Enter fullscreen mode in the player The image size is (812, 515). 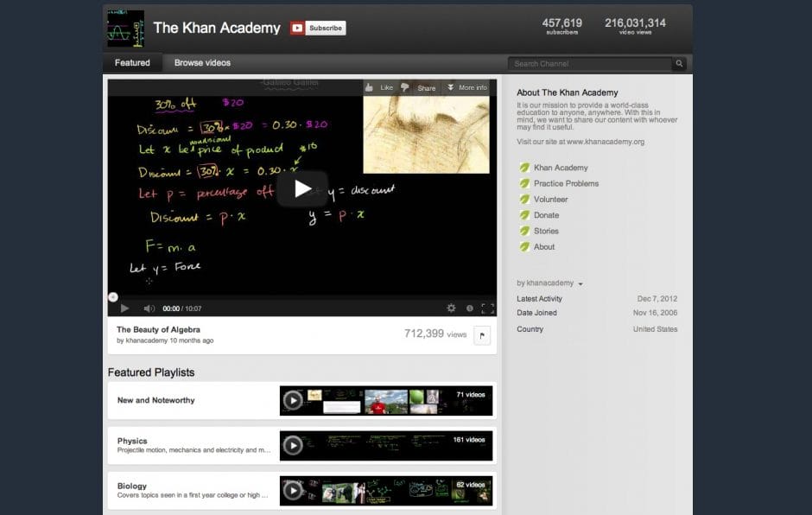(487, 308)
